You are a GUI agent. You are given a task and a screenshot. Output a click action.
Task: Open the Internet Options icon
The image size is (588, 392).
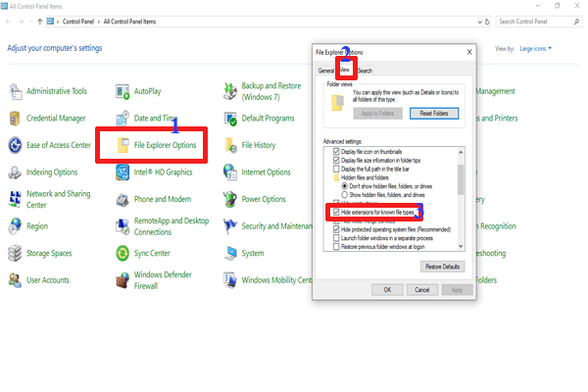(x=230, y=172)
